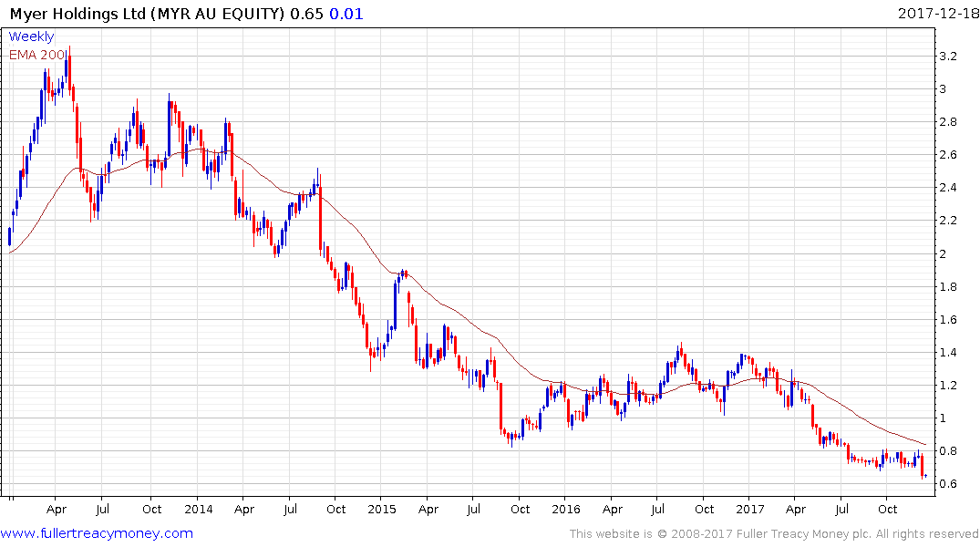Viewport: 980px width, 547px height.
Task: Click the copyright Fuller Treacy Money notice
Action: [x=774, y=534]
